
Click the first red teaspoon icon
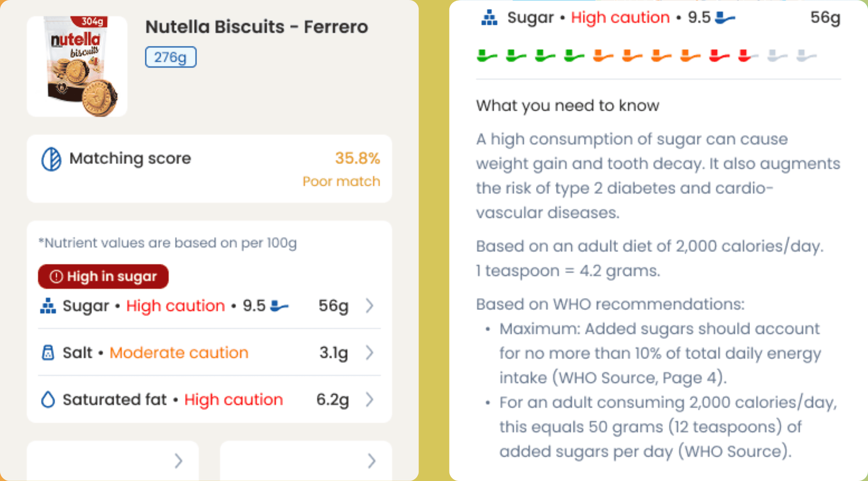tap(719, 56)
